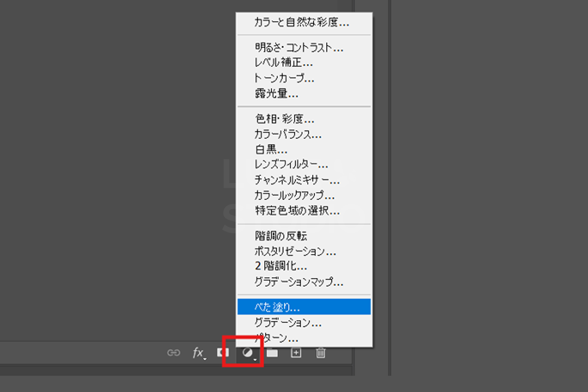Select 階調の反転 menu entry
This screenshot has width=588, height=392.
click(281, 236)
